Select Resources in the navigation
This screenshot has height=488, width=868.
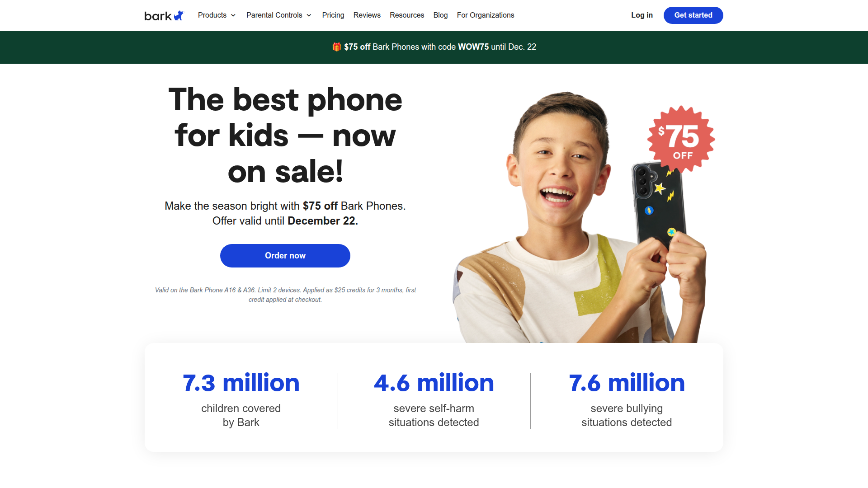tap(407, 15)
